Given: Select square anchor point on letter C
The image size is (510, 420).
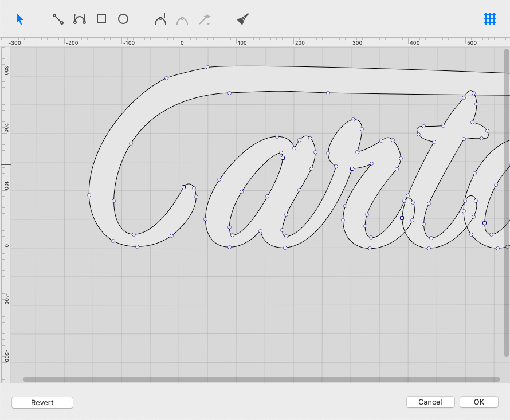Looking at the screenshot, I should tap(184, 187).
